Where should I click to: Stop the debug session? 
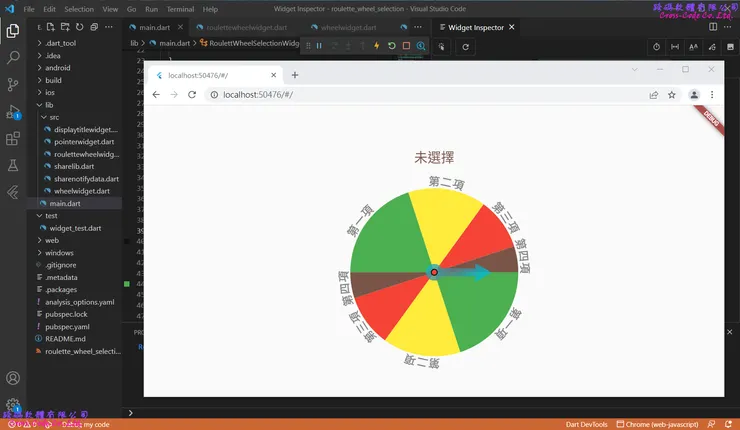406,46
